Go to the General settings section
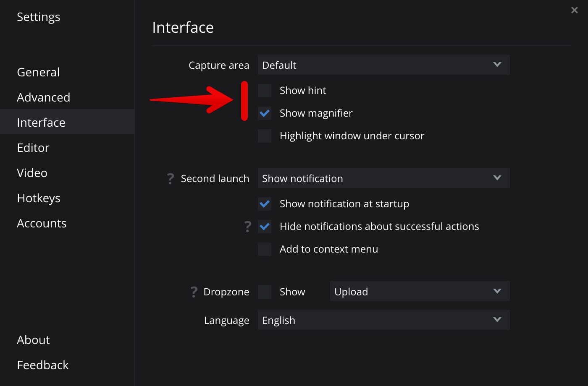Image resolution: width=588 pixels, height=386 pixels. pos(38,72)
